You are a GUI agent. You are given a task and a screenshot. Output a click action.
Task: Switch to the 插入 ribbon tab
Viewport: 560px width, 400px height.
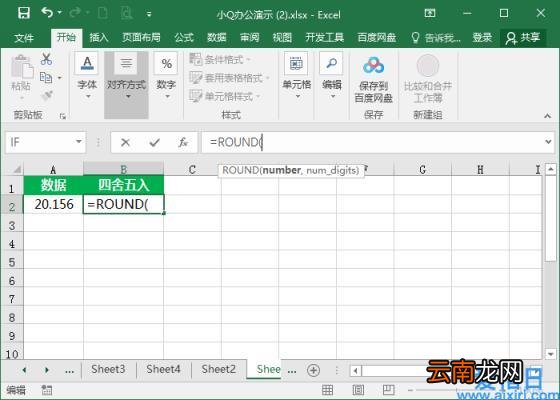(99, 38)
